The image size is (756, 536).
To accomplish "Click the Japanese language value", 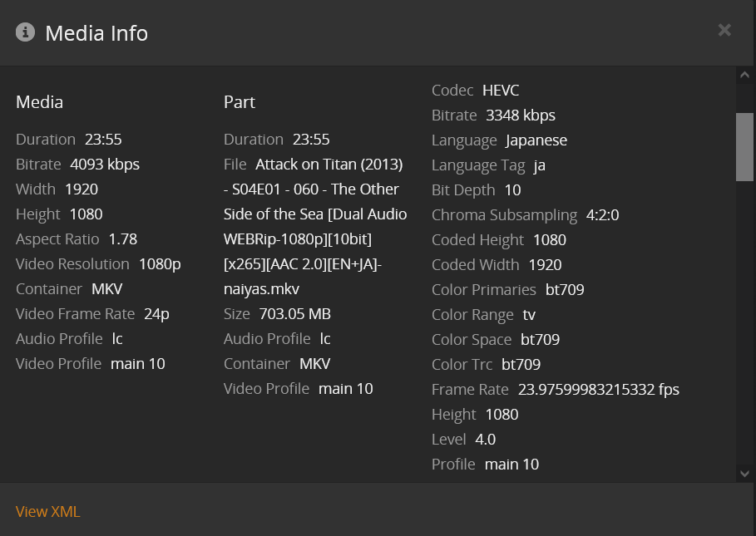I will coord(536,140).
